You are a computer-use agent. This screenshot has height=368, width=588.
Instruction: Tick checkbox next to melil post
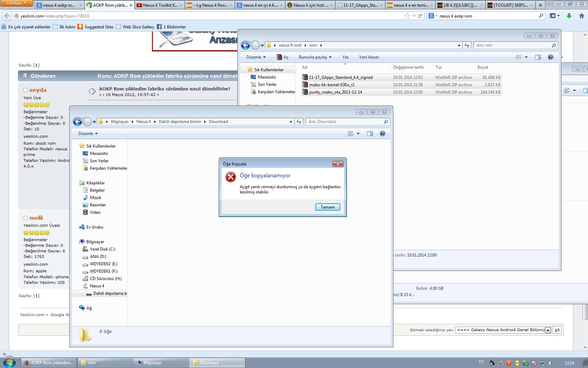(26, 218)
